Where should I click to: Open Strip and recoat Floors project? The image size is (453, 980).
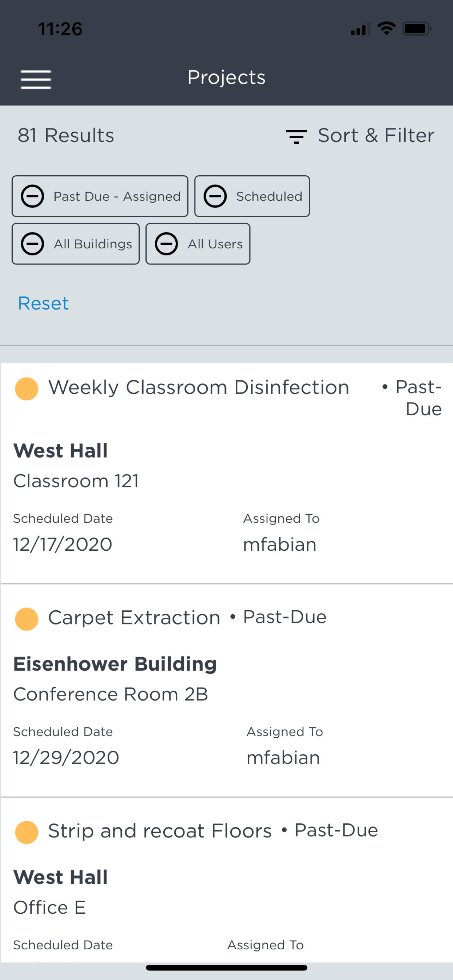[160, 831]
